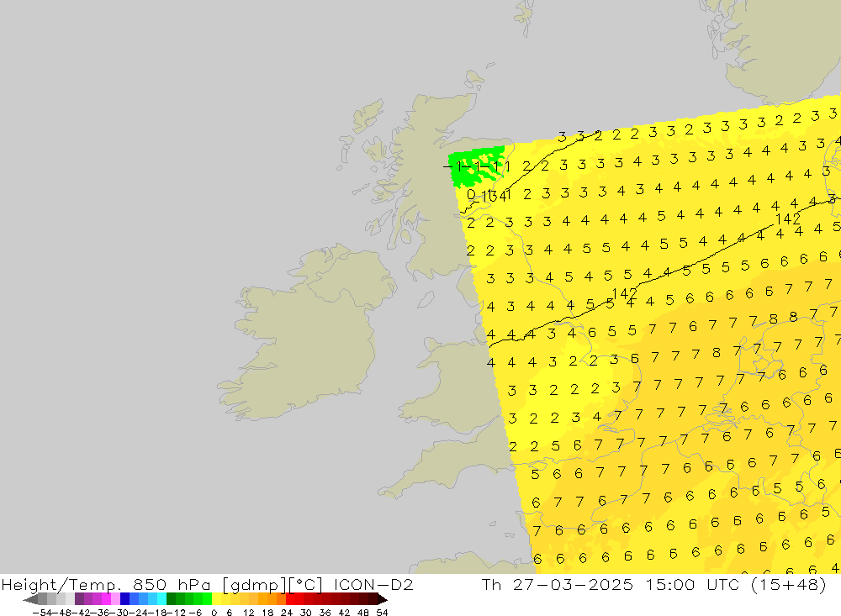Click the '(15+48)' forecast offset text
The image size is (841, 616).
789,584
